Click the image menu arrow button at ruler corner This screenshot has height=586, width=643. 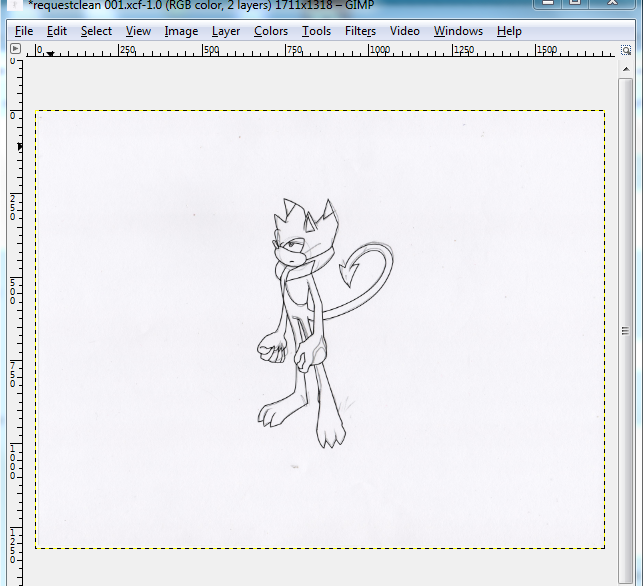tap(15, 49)
